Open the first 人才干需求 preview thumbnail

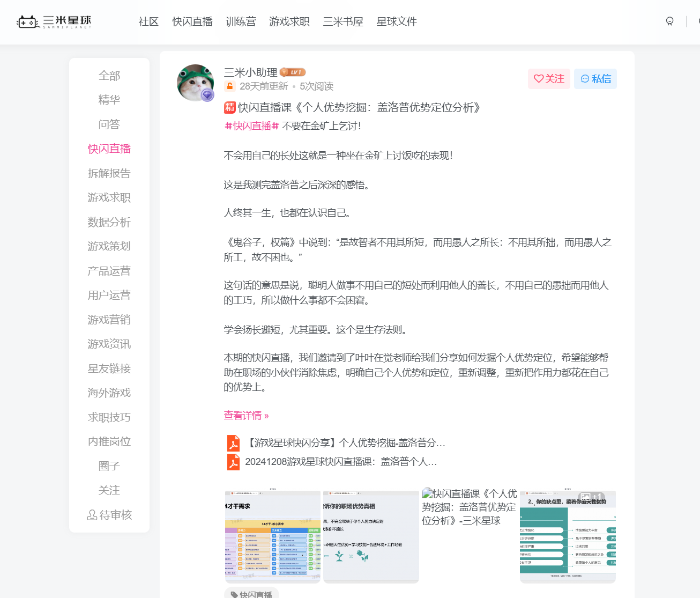pos(272,536)
